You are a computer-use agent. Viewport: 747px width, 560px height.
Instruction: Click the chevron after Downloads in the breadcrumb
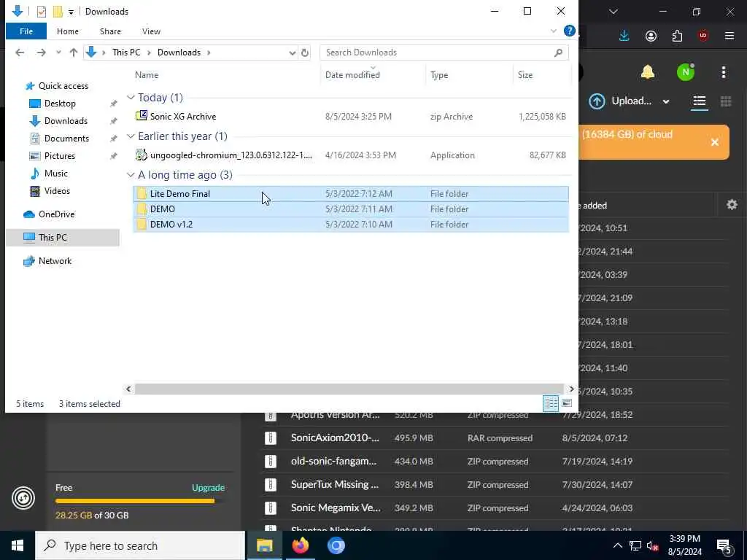[x=209, y=52]
